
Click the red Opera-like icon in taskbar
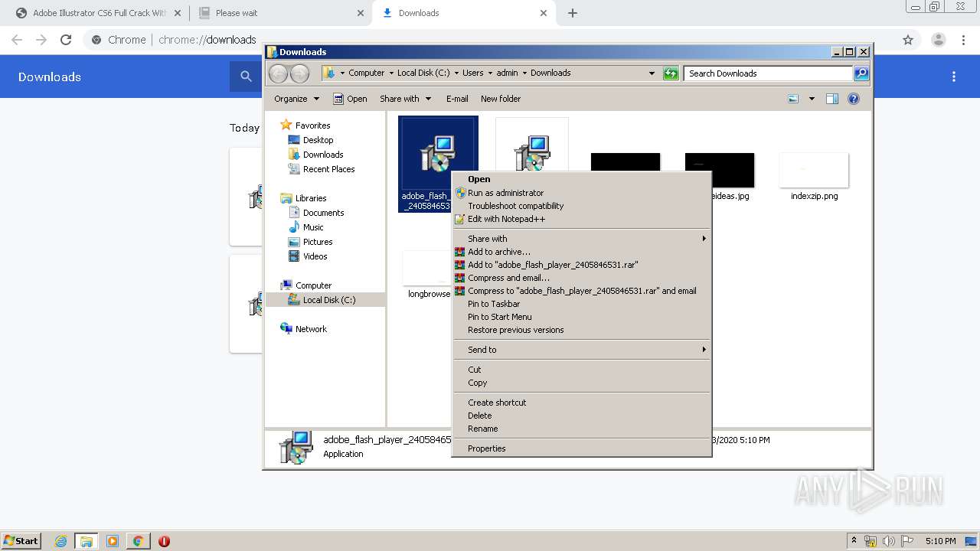click(164, 541)
